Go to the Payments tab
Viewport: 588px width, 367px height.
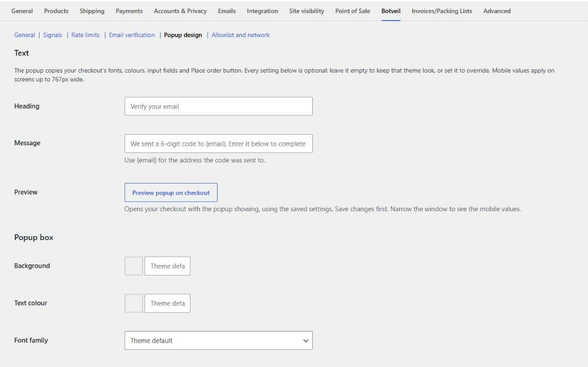(129, 11)
